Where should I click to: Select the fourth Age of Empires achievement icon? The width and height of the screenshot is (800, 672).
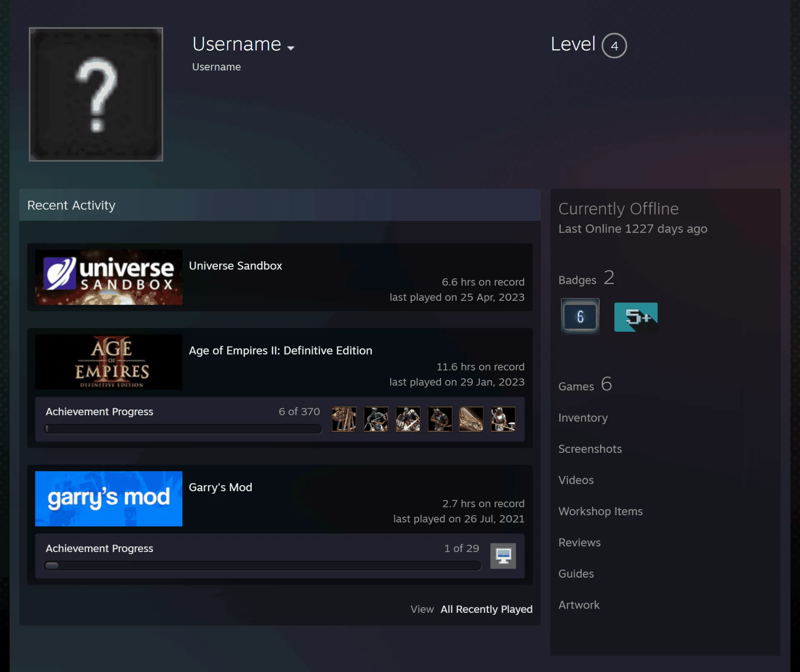[440, 419]
